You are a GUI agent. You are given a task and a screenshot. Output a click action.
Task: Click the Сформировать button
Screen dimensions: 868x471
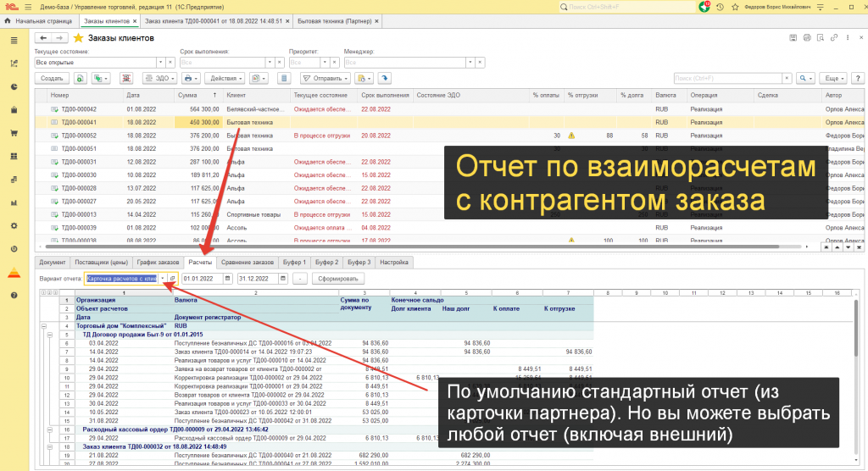point(337,279)
